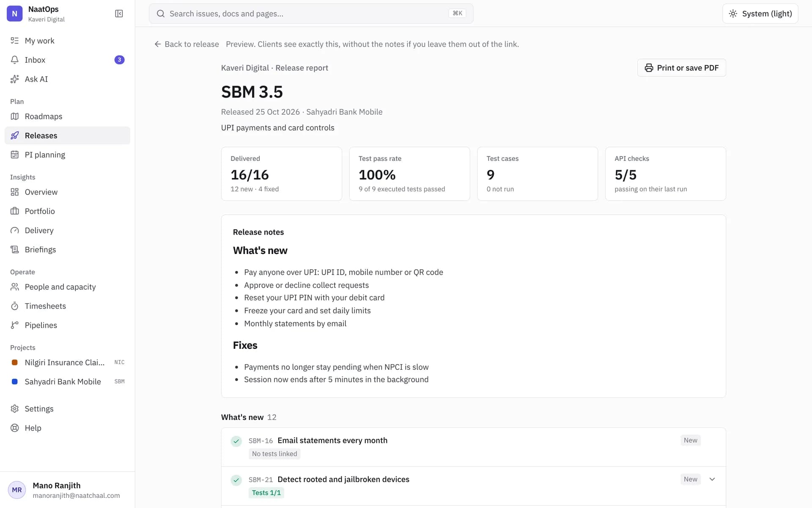This screenshot has height=508, width=812.
Task: Click the Roadmaps map icon
Action: tap(14, 116)
